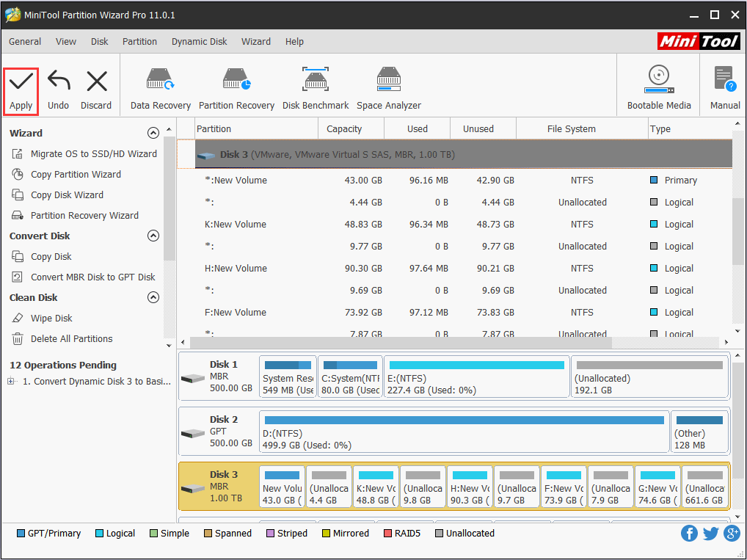Select the E:(NTFS) partition block on Disk 1
747x560 pixels.
(476, 377)
